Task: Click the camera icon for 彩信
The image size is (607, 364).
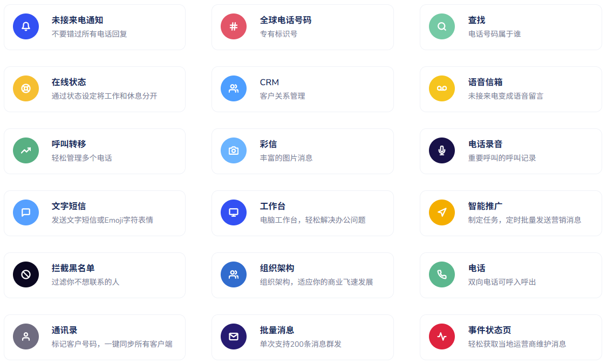Action: tap(234, 150)
